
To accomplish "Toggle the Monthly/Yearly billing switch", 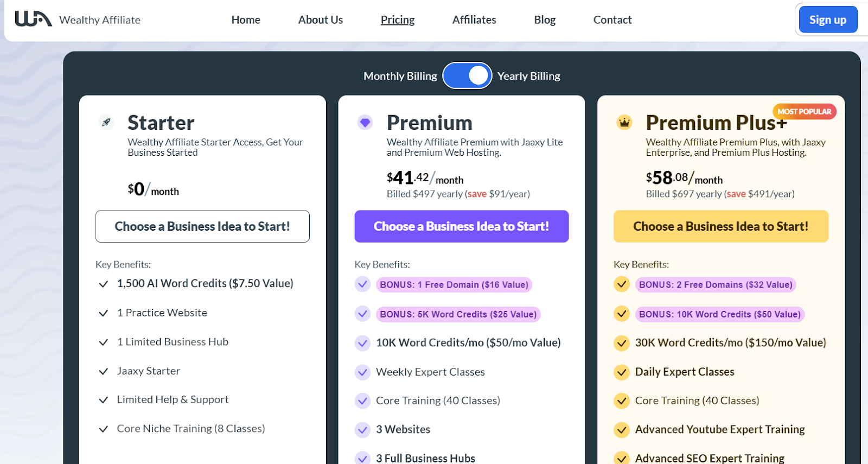I will tap(467, 75).
